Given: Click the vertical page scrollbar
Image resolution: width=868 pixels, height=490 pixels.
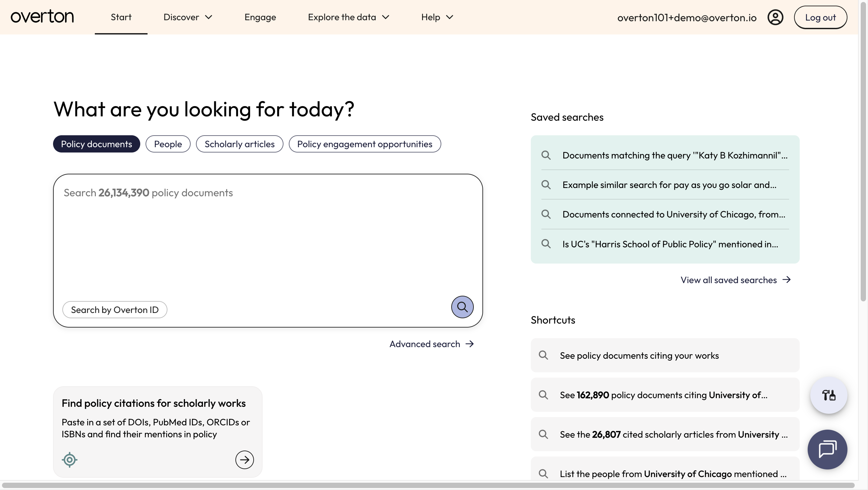Looking at the screenshot, I should pyautogui.click(x=863, y=152).
